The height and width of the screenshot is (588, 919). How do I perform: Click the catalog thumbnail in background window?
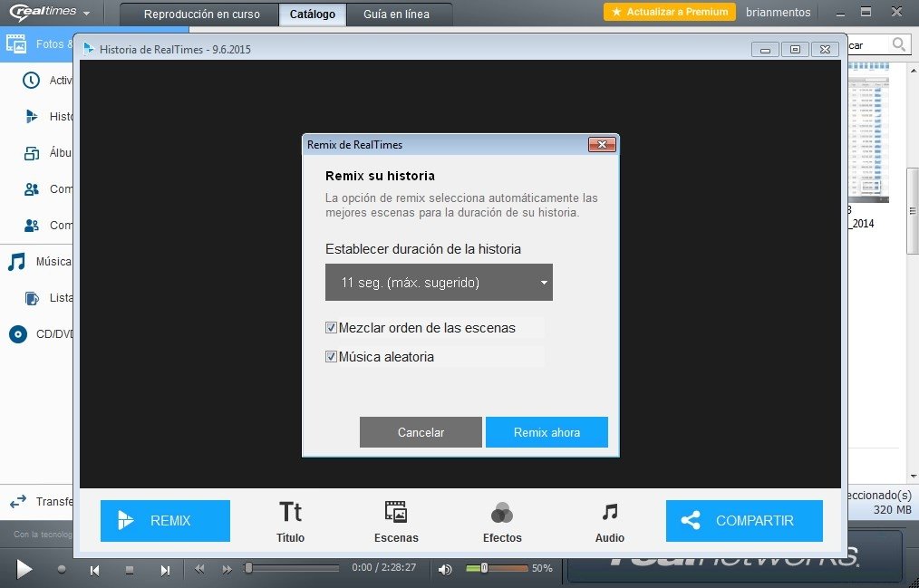[x=868, y=133]
